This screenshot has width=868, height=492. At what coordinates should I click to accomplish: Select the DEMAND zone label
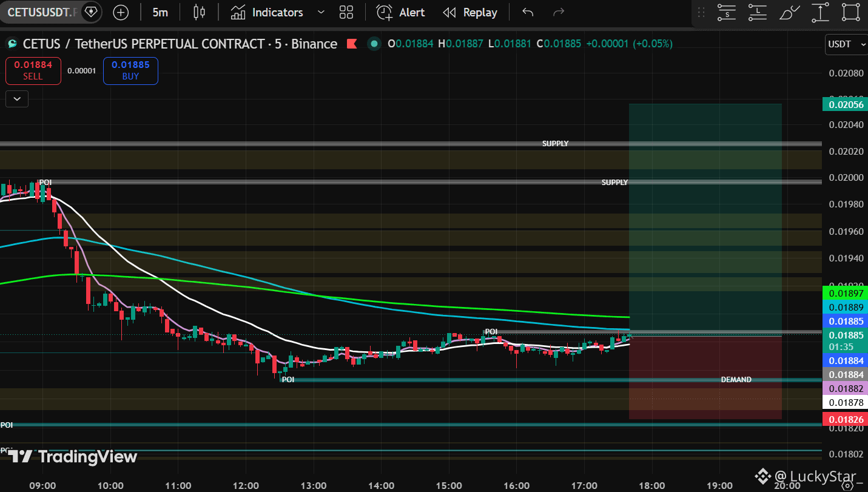point(736,380)
